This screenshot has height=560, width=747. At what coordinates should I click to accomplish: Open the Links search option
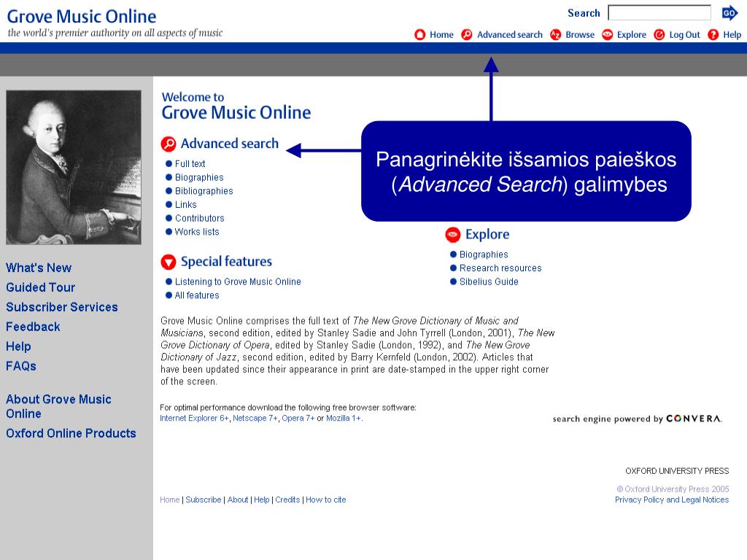click(x=185, y=205)
